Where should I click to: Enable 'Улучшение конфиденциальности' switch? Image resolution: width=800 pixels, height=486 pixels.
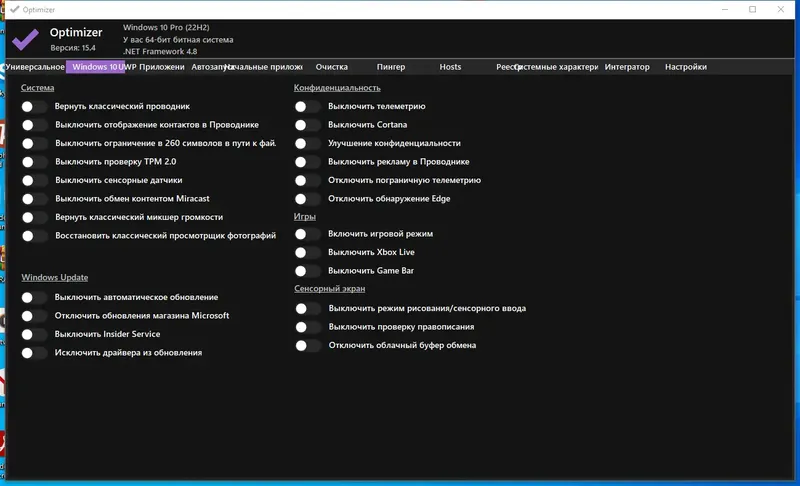pyautogui.click(x=308, y=143)
